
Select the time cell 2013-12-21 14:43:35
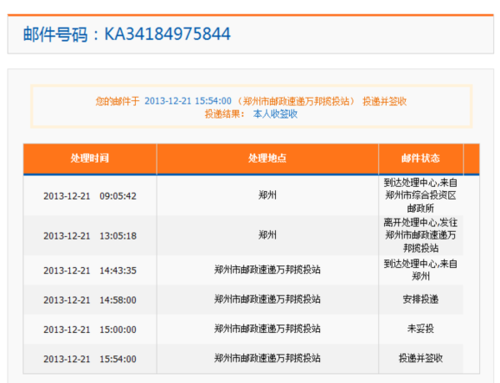pos(90,270)
